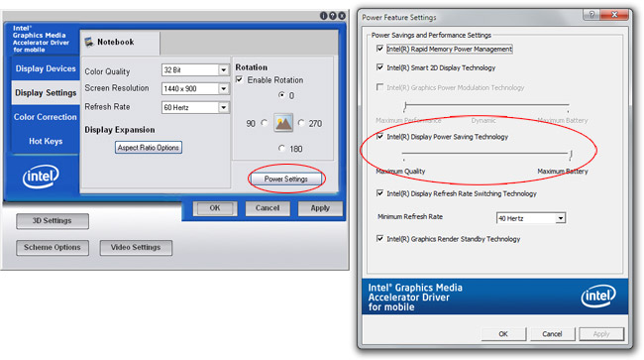The height and width of the screenshot is (360, 644).
Task: Click the Display Power Saving Technology slider handle
Action: tap(571, 155)
